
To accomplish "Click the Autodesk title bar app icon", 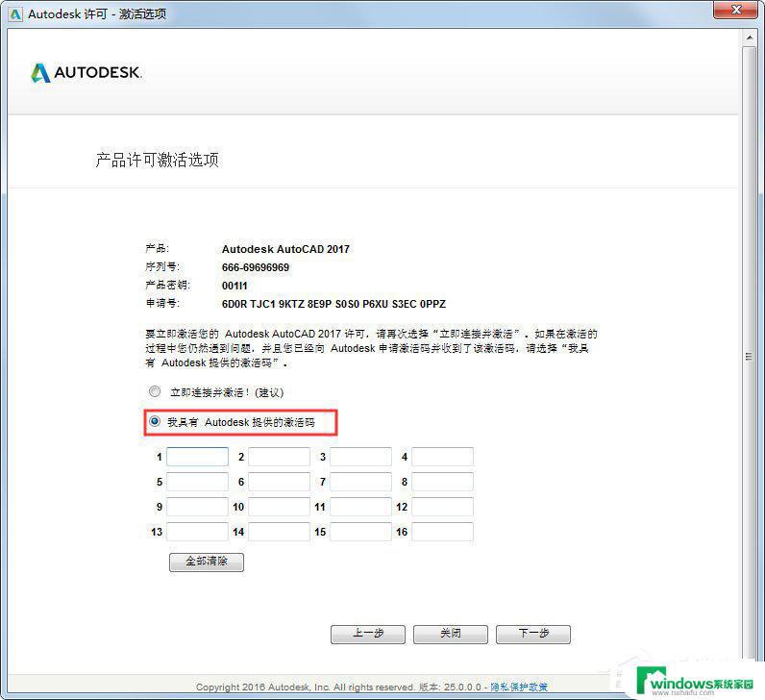I will point(15,14).
